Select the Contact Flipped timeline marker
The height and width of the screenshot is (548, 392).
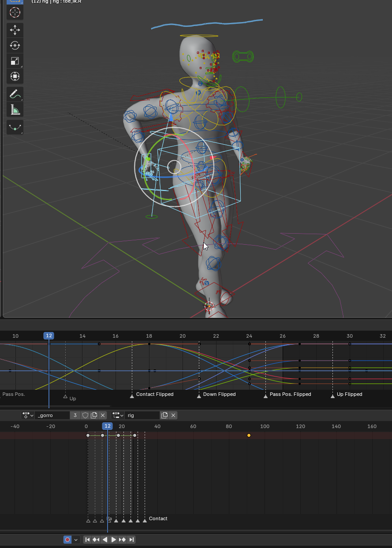pos(132,396)
